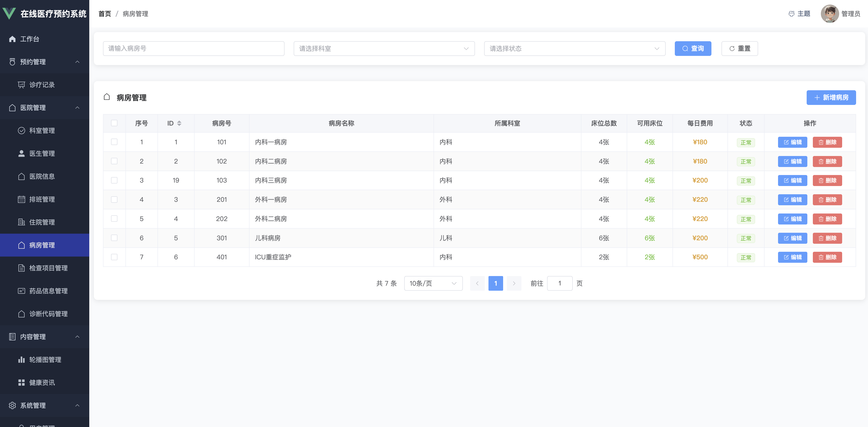Viewport: 868px width, 427px height.
Task: Click 编辑 for room 103
Action: (792, 181)
